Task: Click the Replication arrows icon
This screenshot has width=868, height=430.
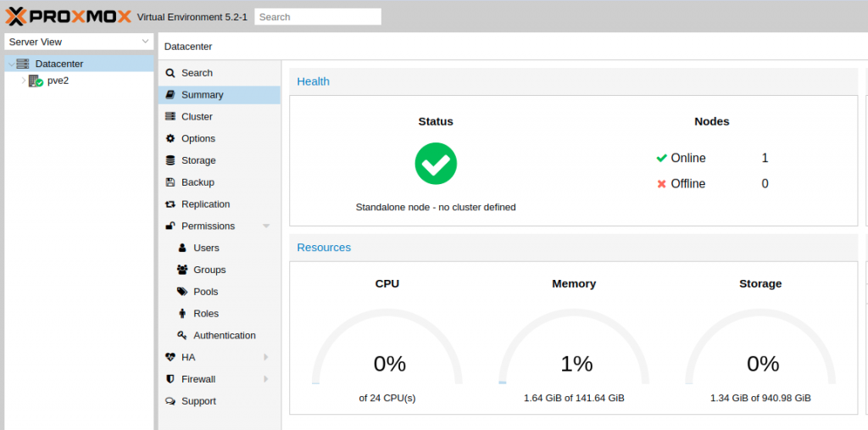Action: pyautogui.click(x=170, y=204)
